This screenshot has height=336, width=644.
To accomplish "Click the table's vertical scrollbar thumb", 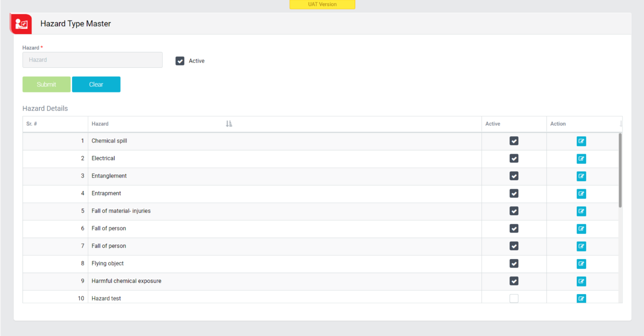I will [620, 170].
